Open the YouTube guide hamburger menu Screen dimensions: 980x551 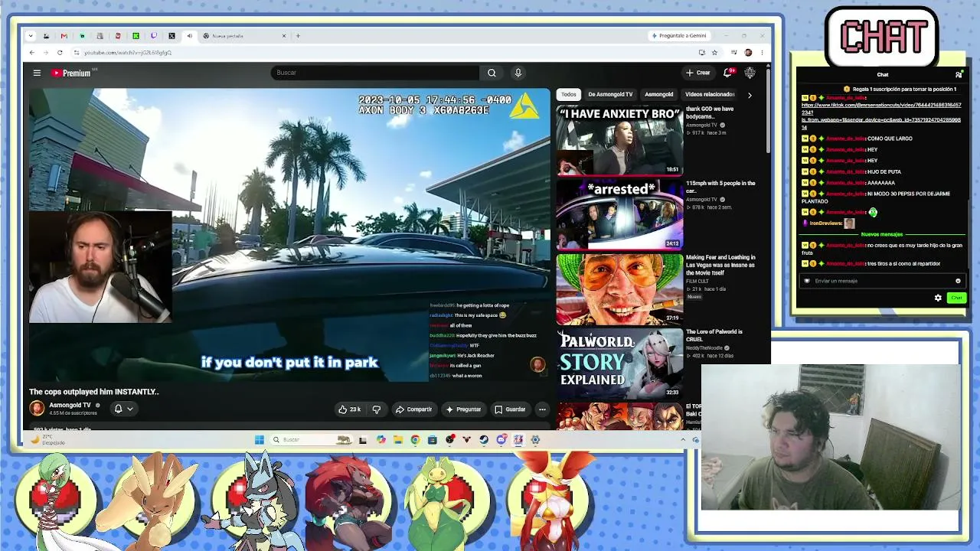(37, 73)
